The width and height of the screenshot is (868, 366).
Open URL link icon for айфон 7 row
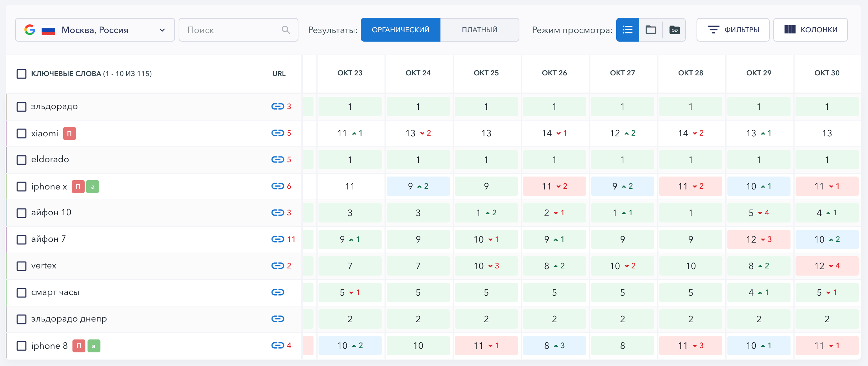(278, 239)
